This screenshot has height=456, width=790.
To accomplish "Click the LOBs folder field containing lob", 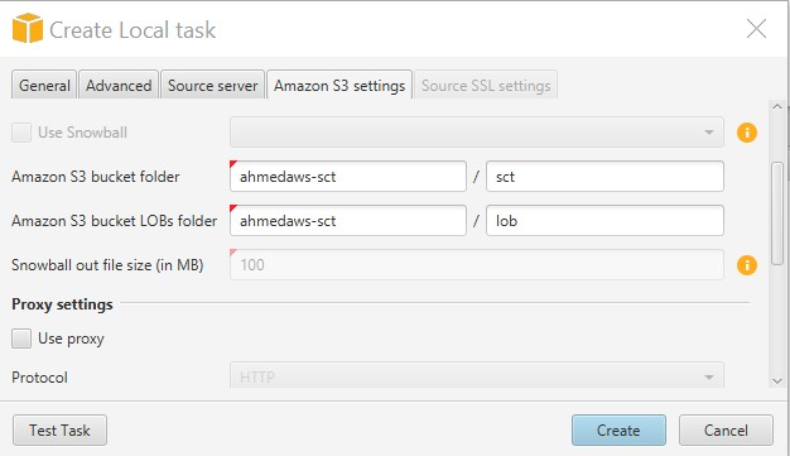I will [x=604, y=220].
